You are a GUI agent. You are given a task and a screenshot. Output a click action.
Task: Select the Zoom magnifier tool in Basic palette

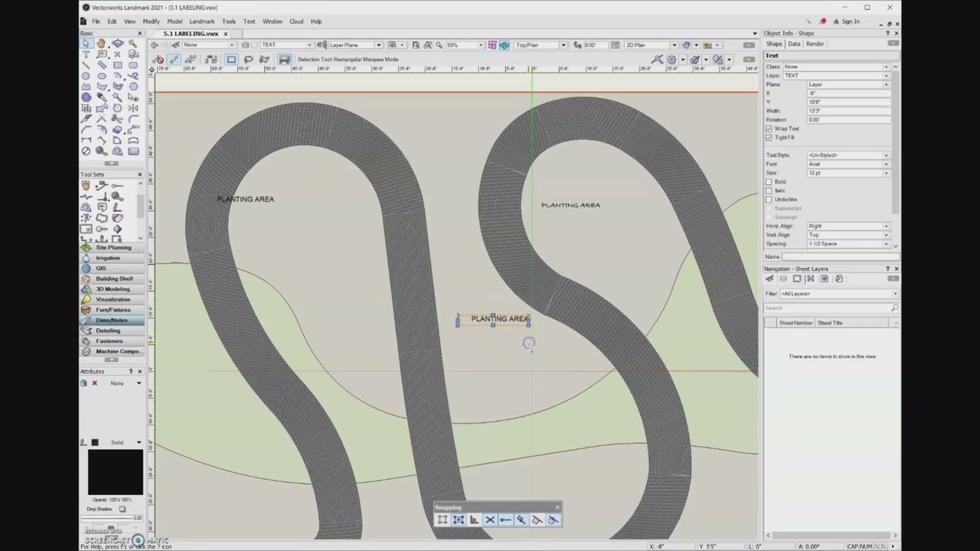pyautogui.click(x=134, y=44)
